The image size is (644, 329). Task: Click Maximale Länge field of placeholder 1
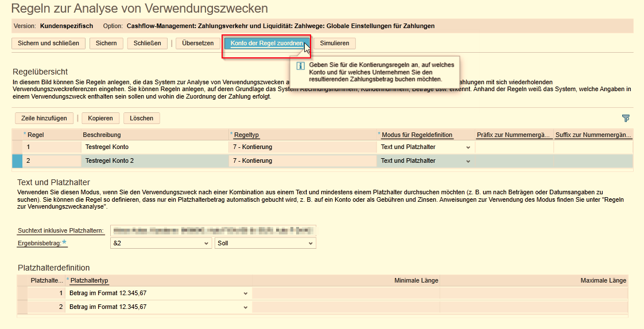pyautogui.click(x=534, y=293)
